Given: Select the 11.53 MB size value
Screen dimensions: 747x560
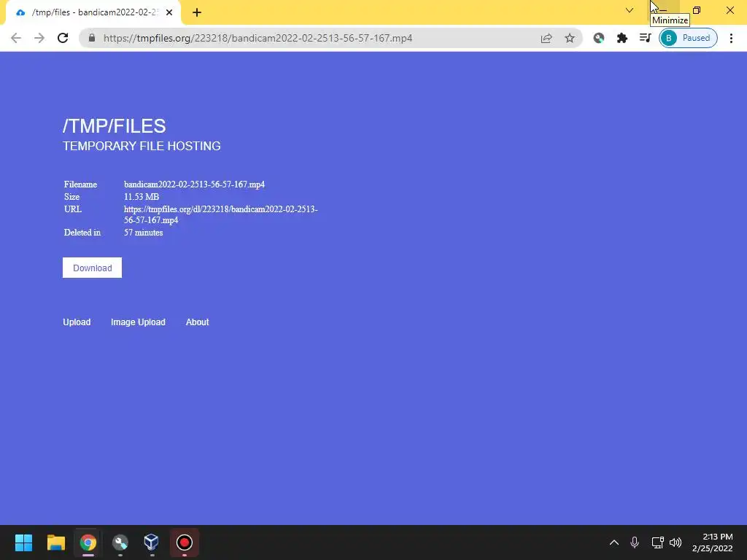Looking at the screenshot, I should (142, 197).
